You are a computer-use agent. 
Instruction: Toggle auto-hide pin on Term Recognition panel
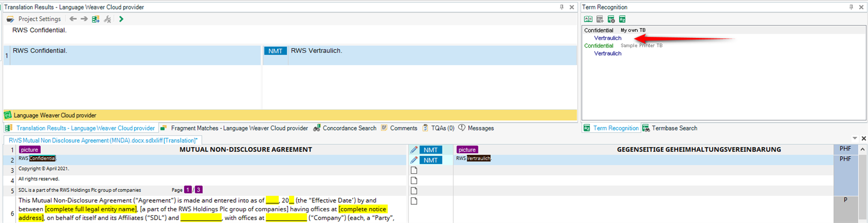pyautogui.click(x=851, y=7)
